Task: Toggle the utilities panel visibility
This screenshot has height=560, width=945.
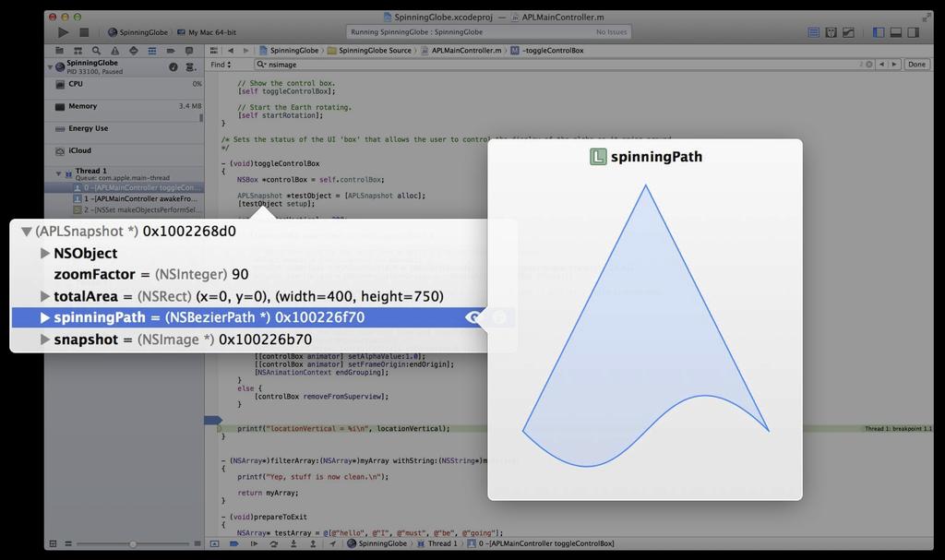Action: coord(914,32)
